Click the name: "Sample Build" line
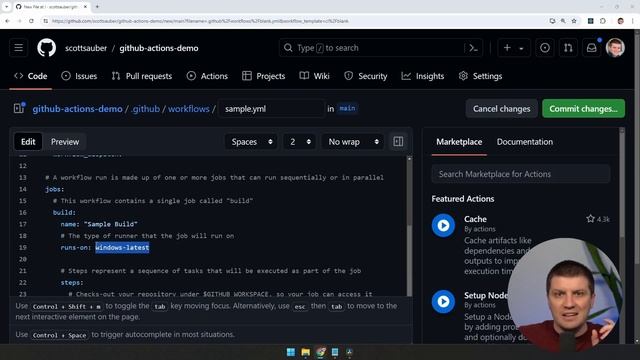 click(99, 224)
